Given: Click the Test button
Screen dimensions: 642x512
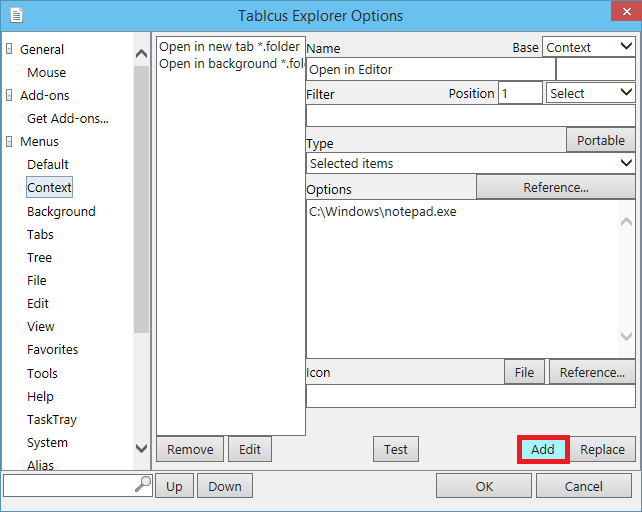Looking at the screenshot, I should [x=396, y=449].
